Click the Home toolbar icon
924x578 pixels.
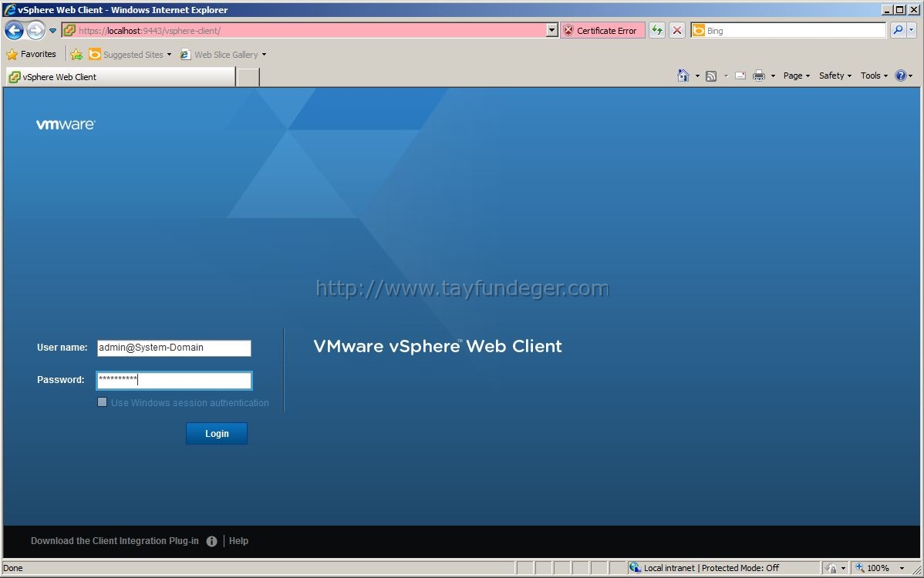point(683,76)
